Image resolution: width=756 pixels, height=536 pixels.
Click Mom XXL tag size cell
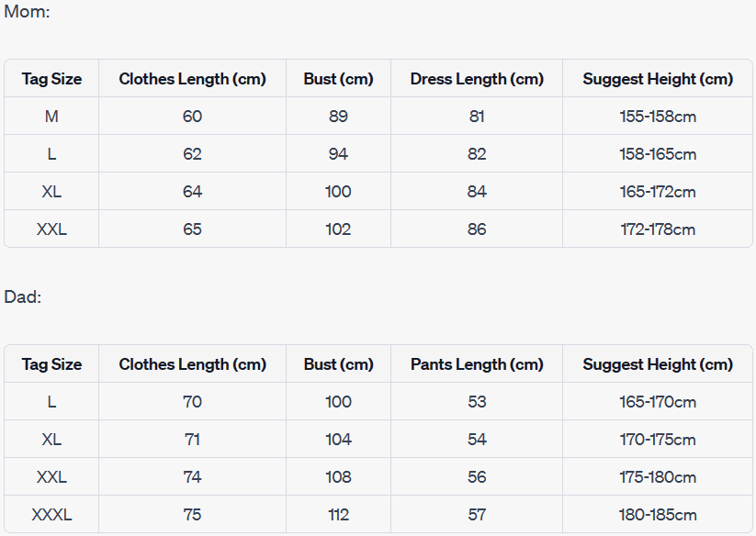pyautogui.click(x=51, y=229)
